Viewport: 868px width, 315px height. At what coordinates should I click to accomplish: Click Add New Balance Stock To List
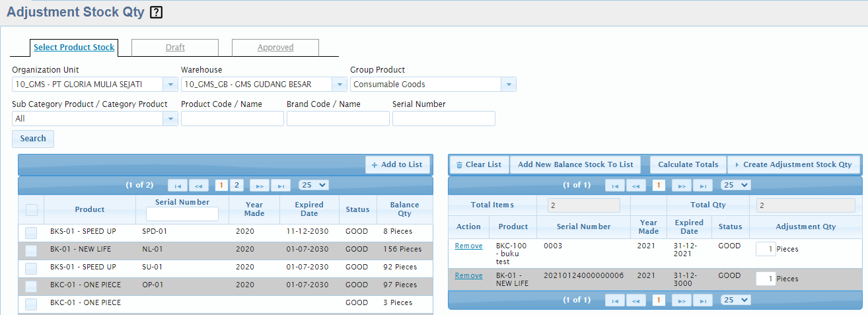(575, 165)
